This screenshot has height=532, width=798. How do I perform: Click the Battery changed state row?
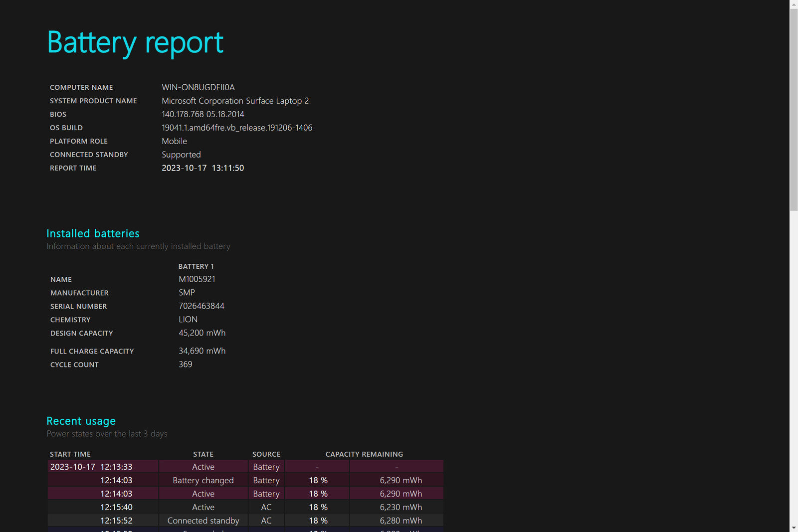[x=203, y=480]
